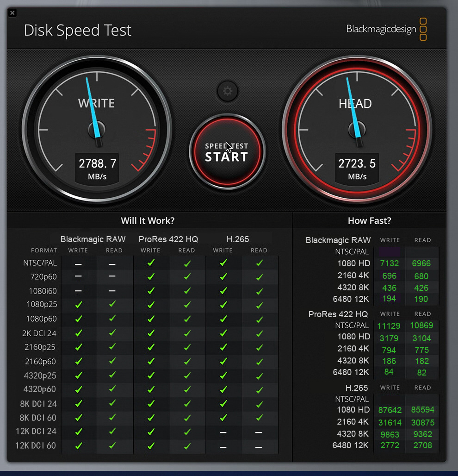Screen dimensions: 458x476
Task: Click ProRes NTSC/PAL read value 10869
Action: (421, 326)
